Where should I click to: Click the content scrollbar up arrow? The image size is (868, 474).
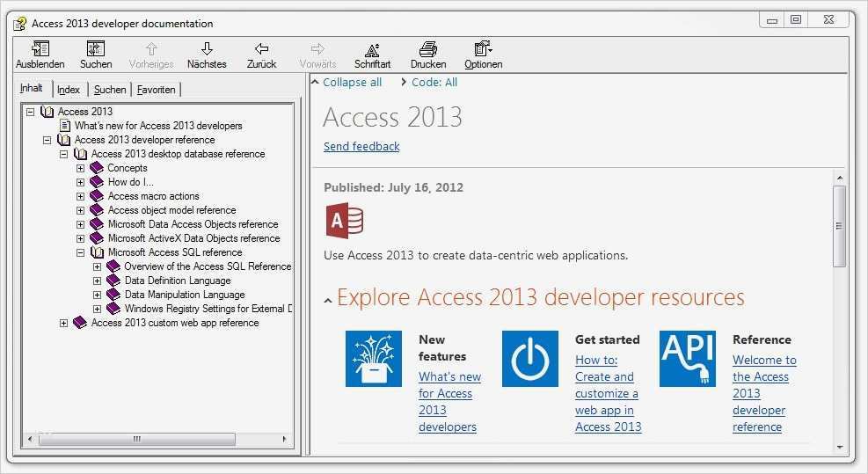(x=840, y=178)
